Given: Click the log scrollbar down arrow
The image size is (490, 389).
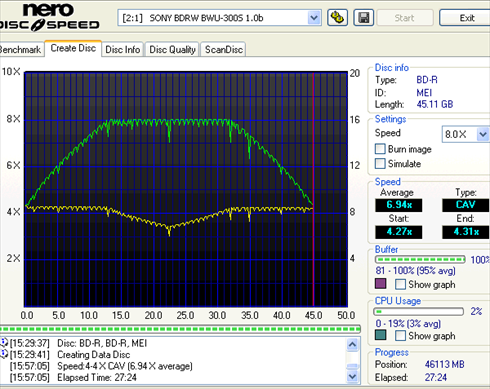Looking at the screenshot, I should 353,377.
